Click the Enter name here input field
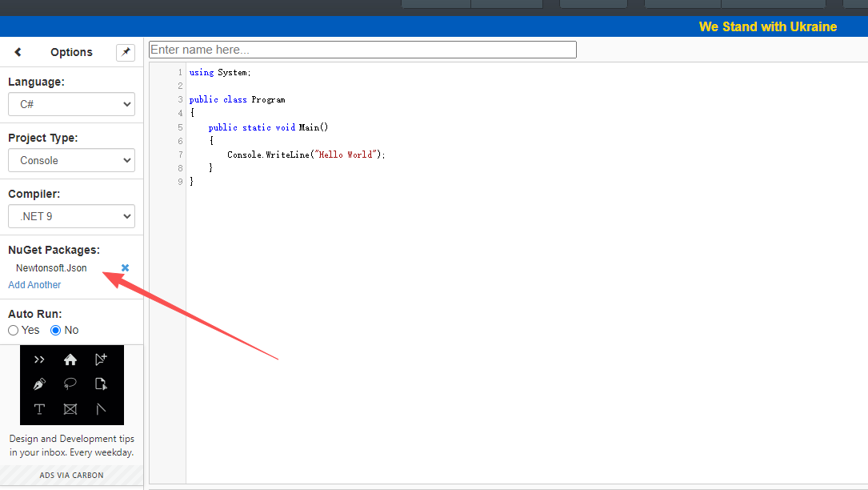The width and height of the screenshot is (868, 490). (362, 49)
